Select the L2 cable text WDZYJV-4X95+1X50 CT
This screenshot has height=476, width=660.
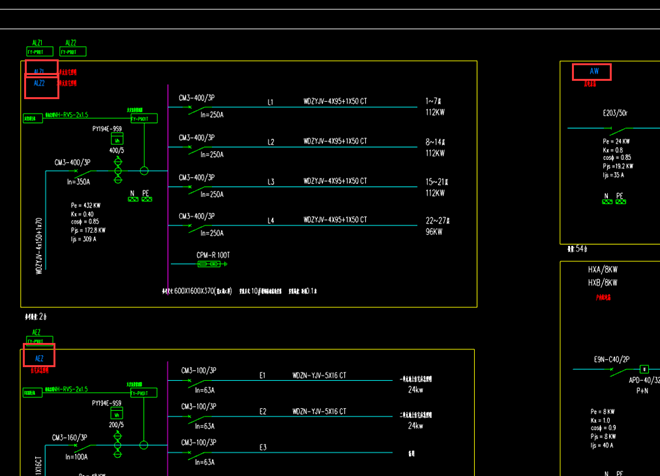335,141
